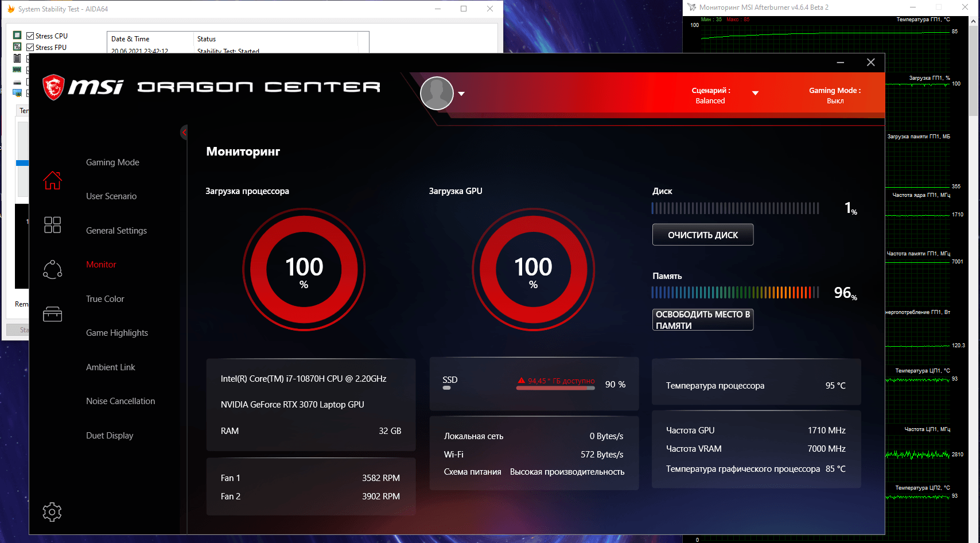The height and width of the screenshot is (543, 980).
Task: Collapse the sidebar with red chevron
Action: point(184,133)
